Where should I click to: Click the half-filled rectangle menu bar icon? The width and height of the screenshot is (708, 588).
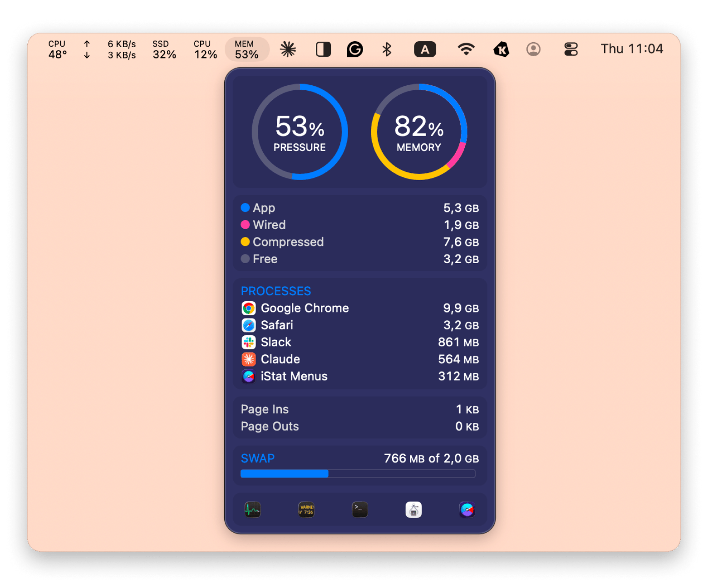tap(323, 49)
